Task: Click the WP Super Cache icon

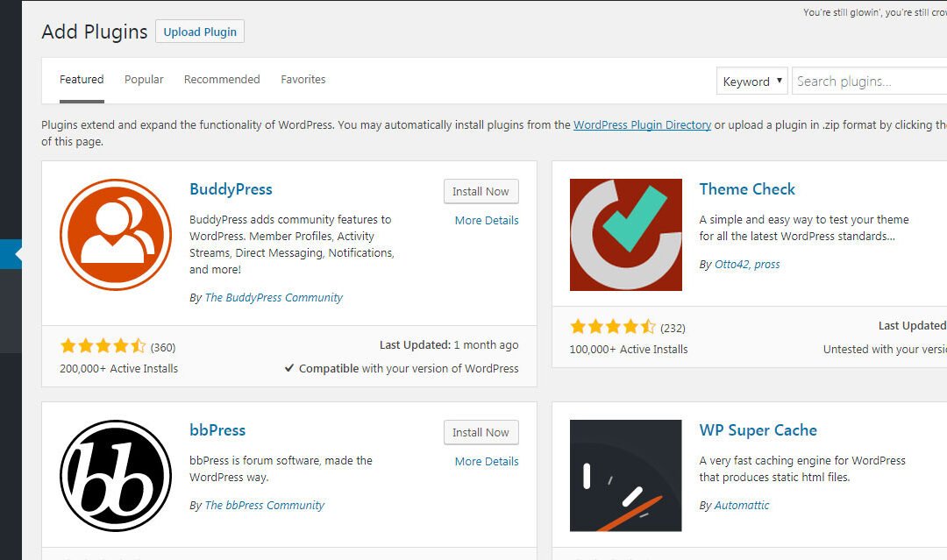Action: 625,475
